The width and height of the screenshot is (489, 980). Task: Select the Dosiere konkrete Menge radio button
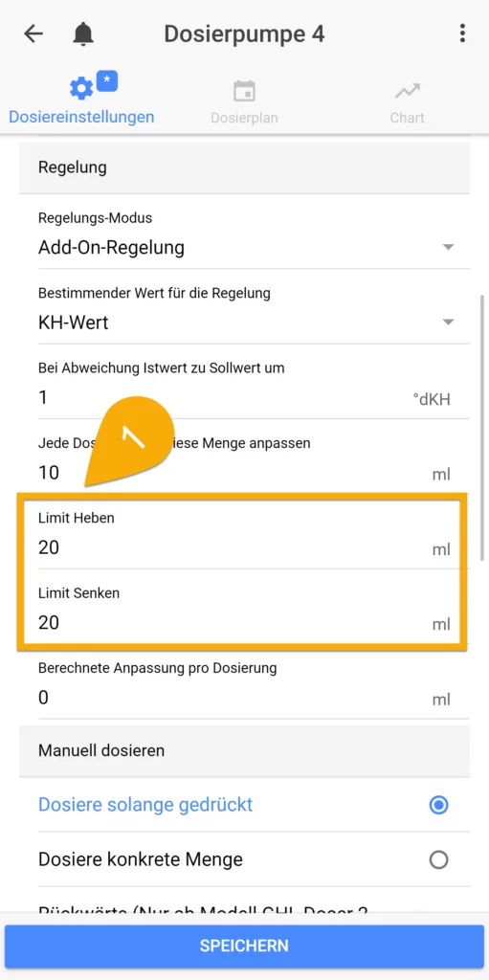pos(439,860)
